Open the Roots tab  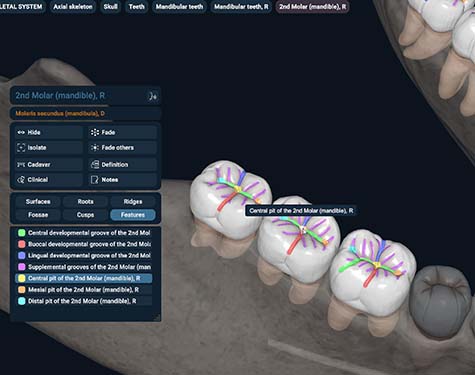click(x=85, y=202)
